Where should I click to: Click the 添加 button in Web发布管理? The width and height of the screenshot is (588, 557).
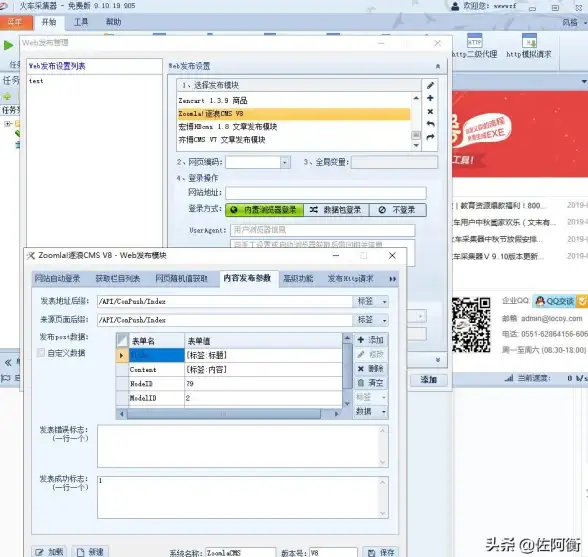(x=429, y=380)
